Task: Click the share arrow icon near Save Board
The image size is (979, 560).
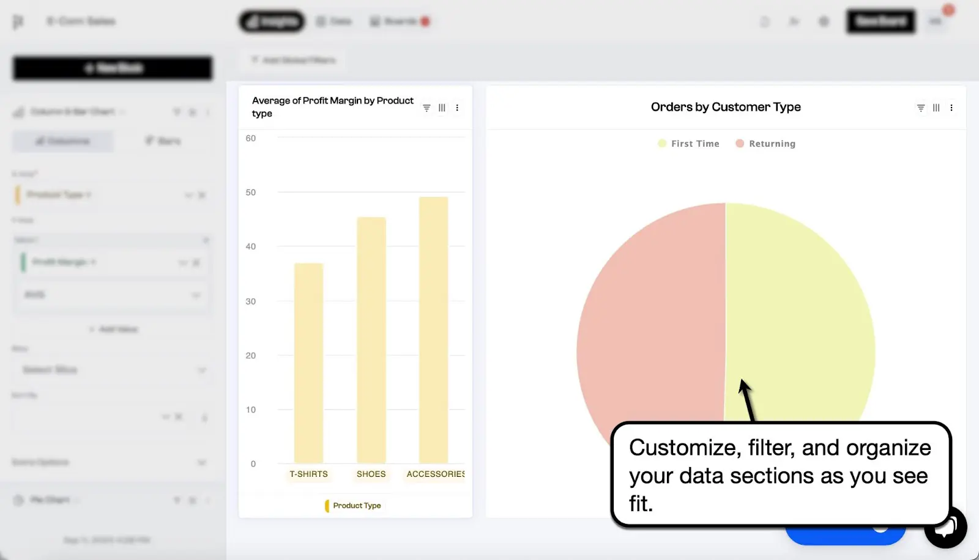Action: coord(794,21)
